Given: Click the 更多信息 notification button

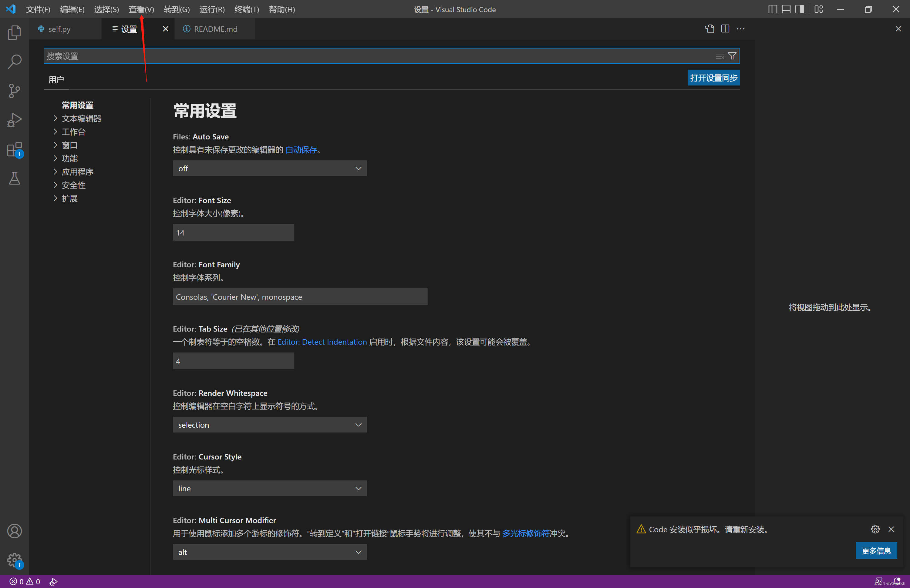Looking at the screenshot, I should pyautogui.click(x=876, y=551).
